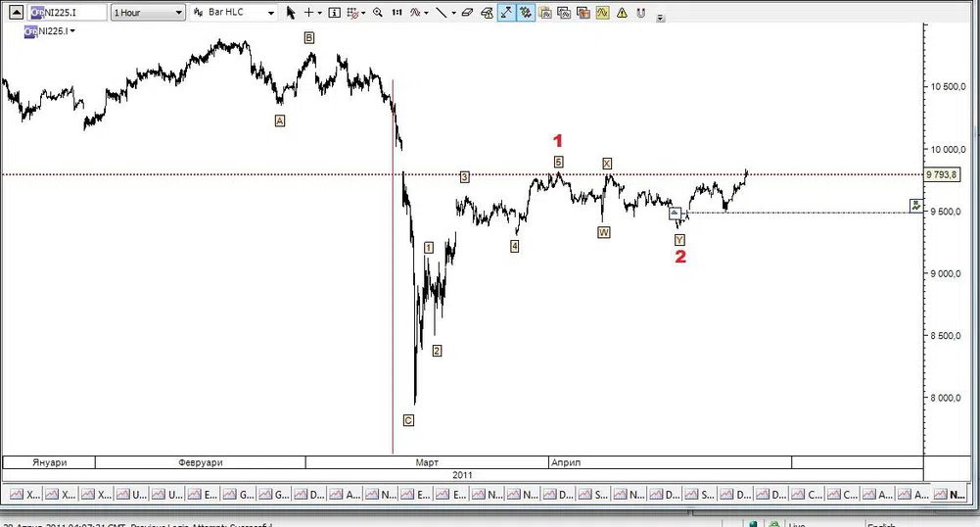The width and height of the screenshot is (980, 527).
Task: Expand the NI225.I chart label dropdown
Action: point(51,30)
